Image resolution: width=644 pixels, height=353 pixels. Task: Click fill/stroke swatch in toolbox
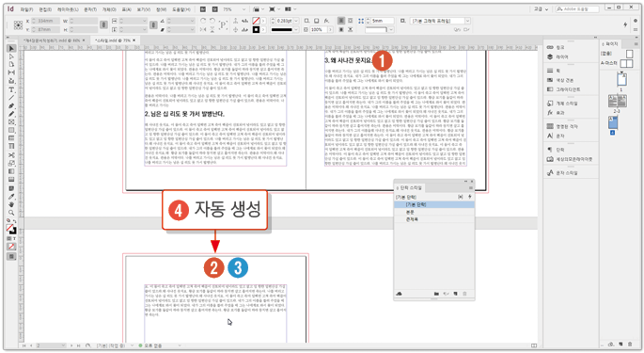[11, 229]
